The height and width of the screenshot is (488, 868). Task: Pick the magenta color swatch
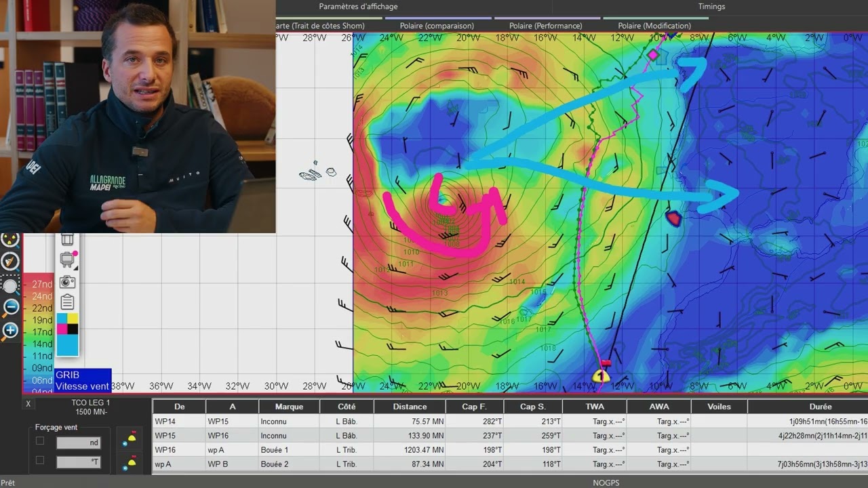62,329
